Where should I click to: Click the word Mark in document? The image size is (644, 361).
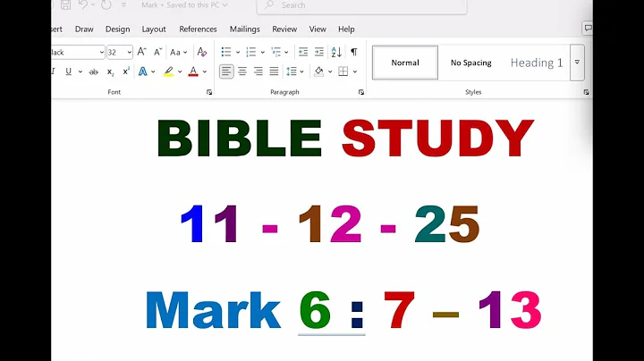213,310
